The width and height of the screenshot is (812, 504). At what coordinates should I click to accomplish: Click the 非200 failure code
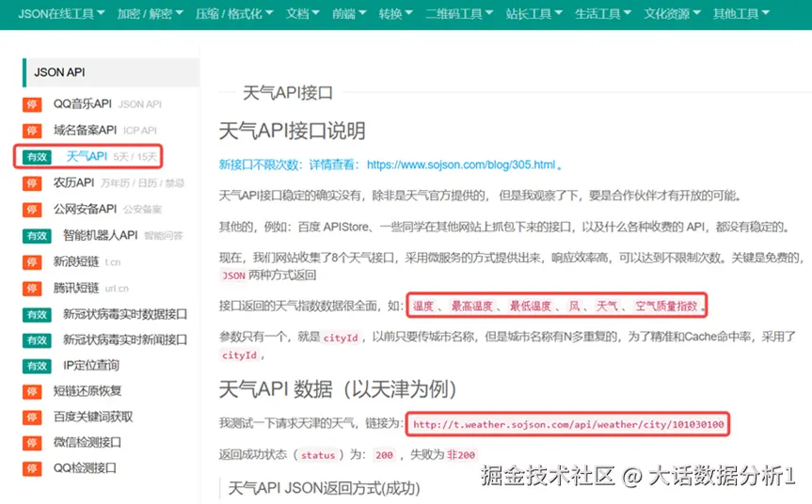click(x=461, y=455)
